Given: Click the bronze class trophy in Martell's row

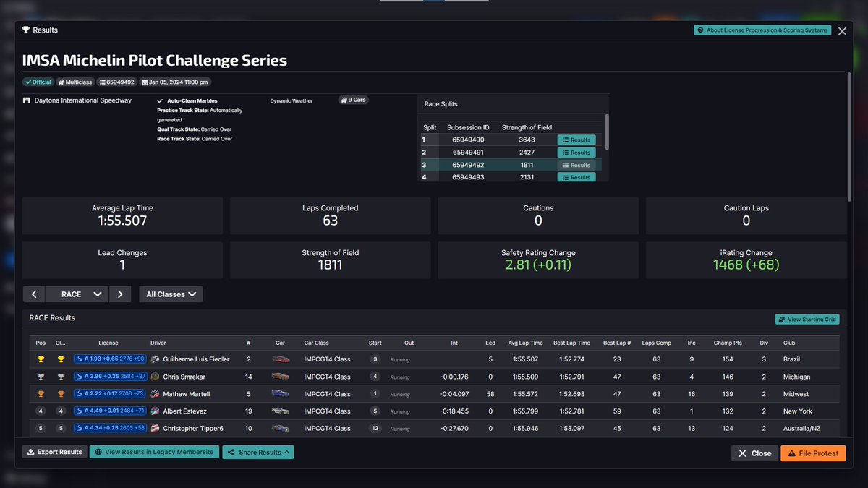Looking at the screenshot, I should coord(61,394).
